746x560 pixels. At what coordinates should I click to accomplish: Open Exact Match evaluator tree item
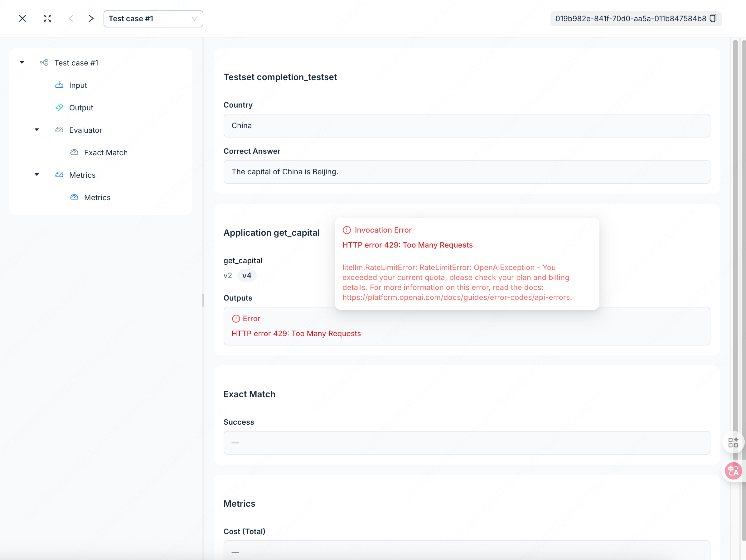click(x=105, y=153)
